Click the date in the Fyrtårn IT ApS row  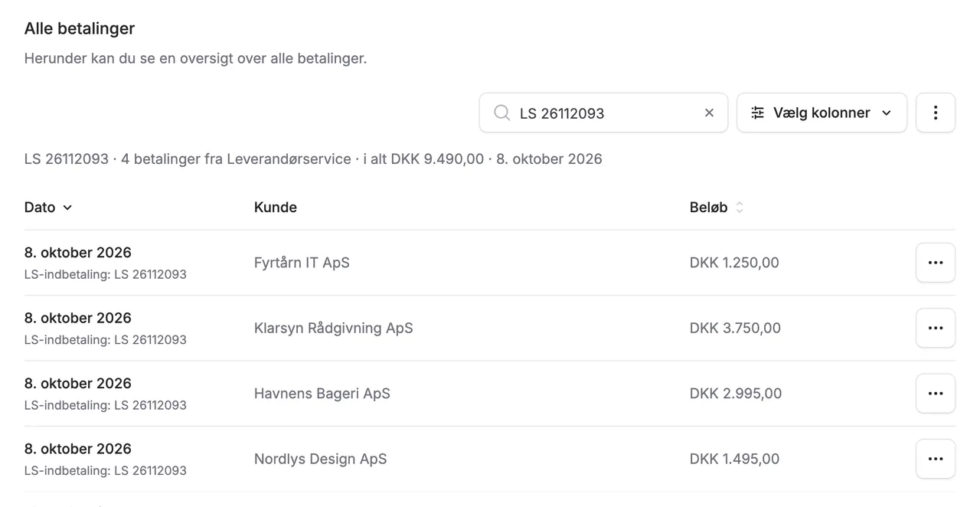(x=78, y=252)
